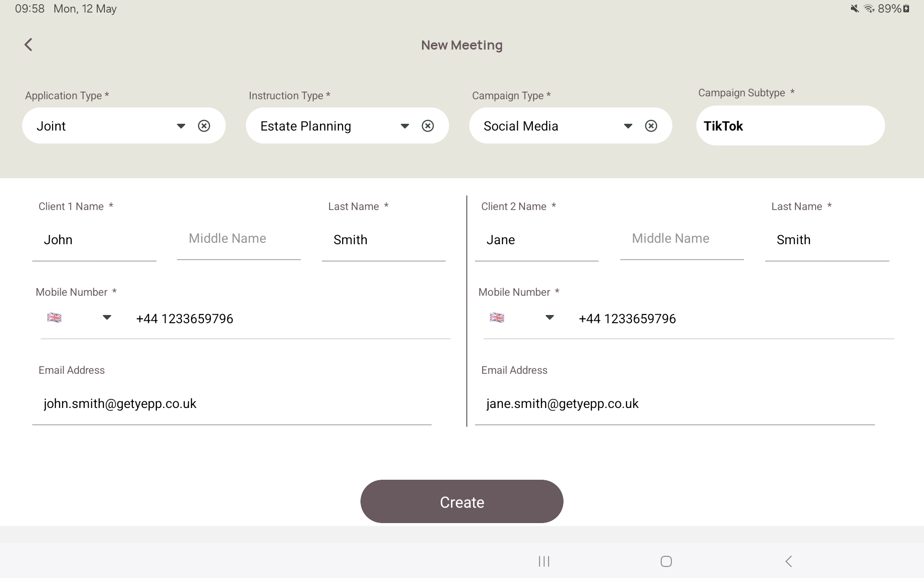
Task: Tap the Android back navigation button
Action: 789,561
